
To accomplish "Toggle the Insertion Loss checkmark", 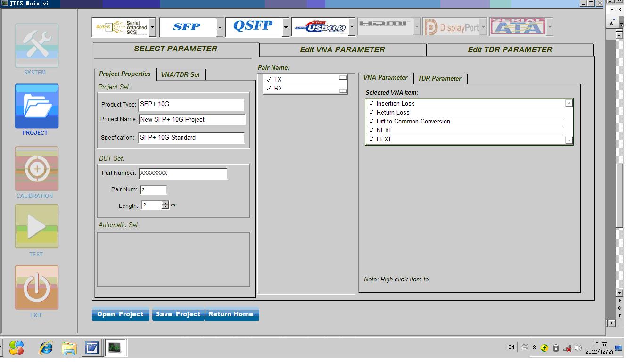I will (x=372, y=104).
